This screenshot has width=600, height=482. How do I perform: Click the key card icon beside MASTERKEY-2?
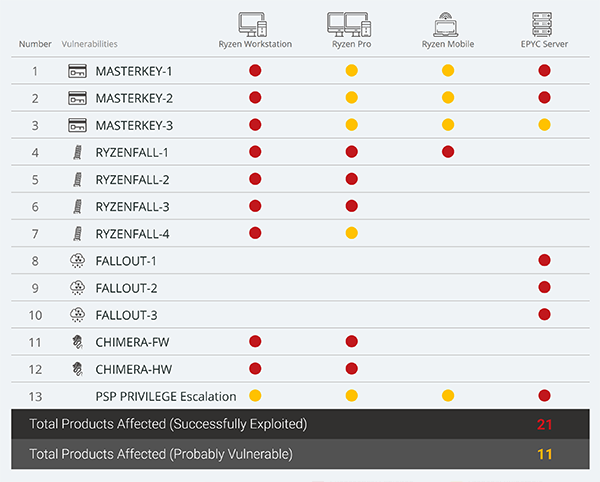(77, 98)
